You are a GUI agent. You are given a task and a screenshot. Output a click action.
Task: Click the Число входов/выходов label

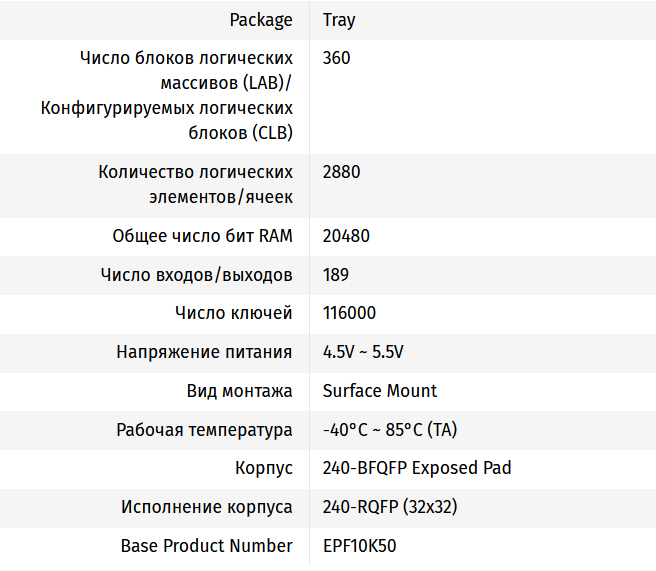[x=197, y=275]
